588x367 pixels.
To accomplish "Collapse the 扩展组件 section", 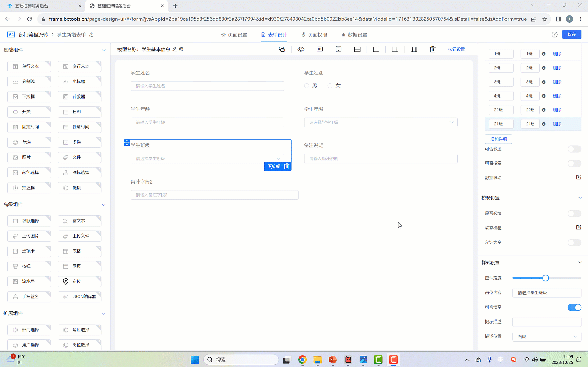I will click(x=104, y=314).
